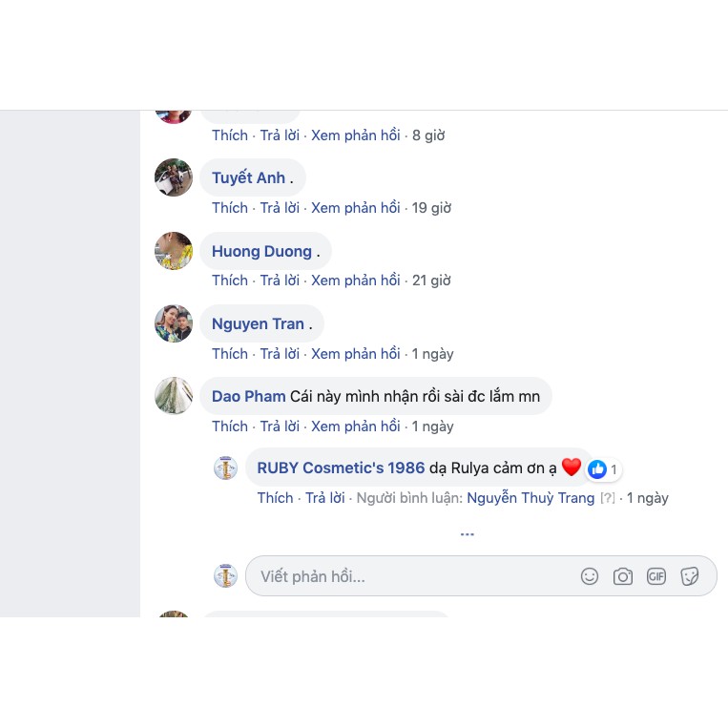
Task: Open the sticker picker icon
Action: pyautogui.click(x=690, y=576)
